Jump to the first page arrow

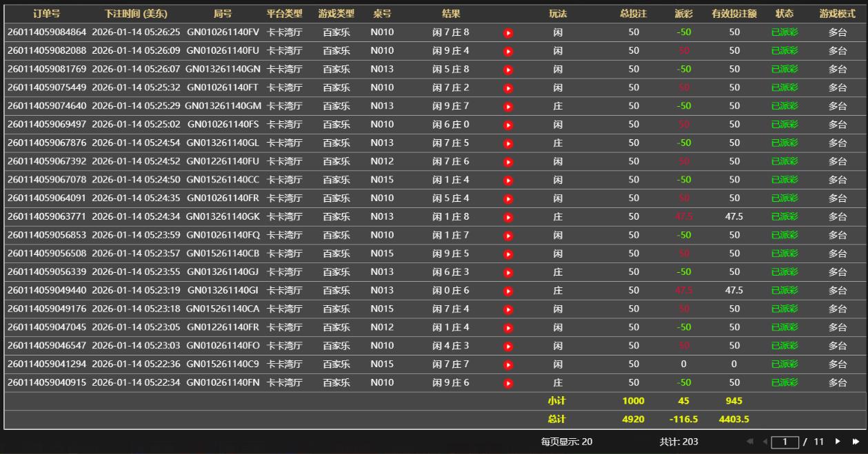click(x=749, y=442)
